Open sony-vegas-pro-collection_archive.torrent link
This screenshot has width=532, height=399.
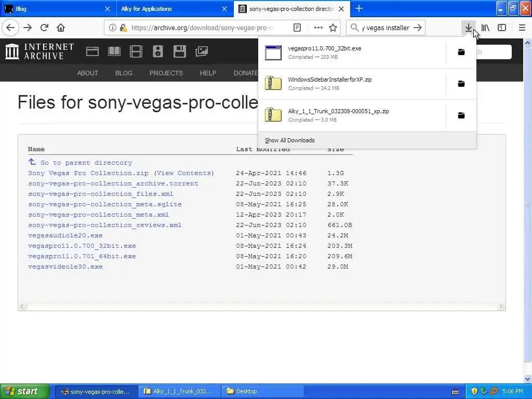click(x=113, y=183)
